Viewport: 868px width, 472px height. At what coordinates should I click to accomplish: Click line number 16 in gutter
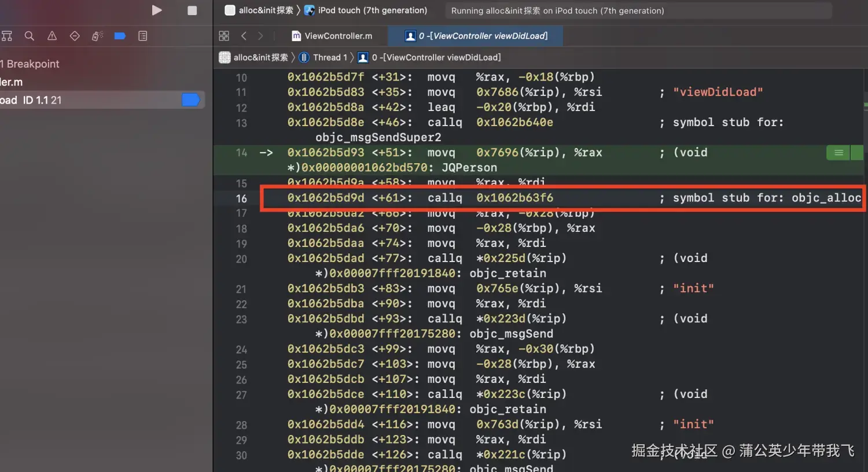241,198
